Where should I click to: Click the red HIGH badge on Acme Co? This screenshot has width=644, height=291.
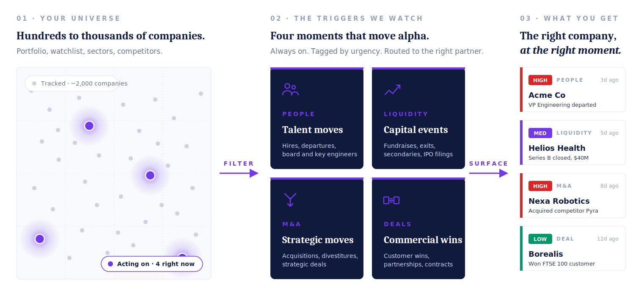click(540, 80)
